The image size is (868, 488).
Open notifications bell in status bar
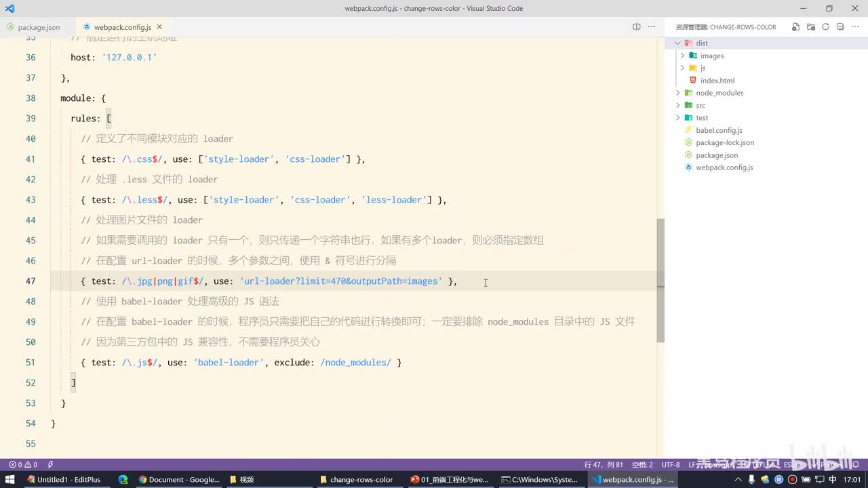[x=856, y=464]
